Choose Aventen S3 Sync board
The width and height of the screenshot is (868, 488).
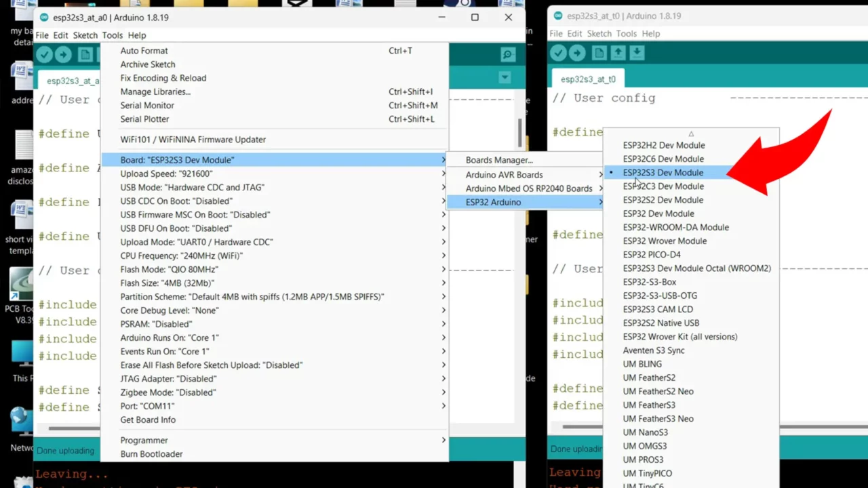point(691,350)
